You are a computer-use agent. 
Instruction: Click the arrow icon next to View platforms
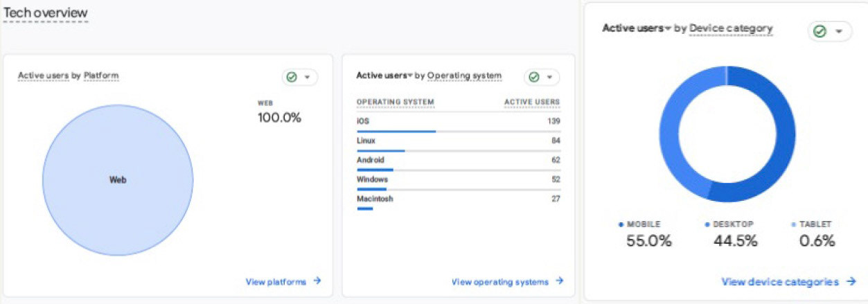pyautogui.click(x=317, y=281)
